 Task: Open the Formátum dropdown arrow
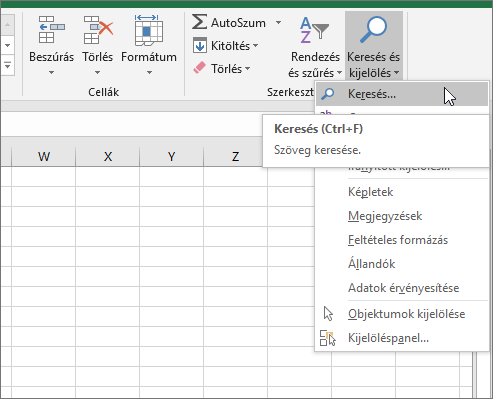(149, 72)
